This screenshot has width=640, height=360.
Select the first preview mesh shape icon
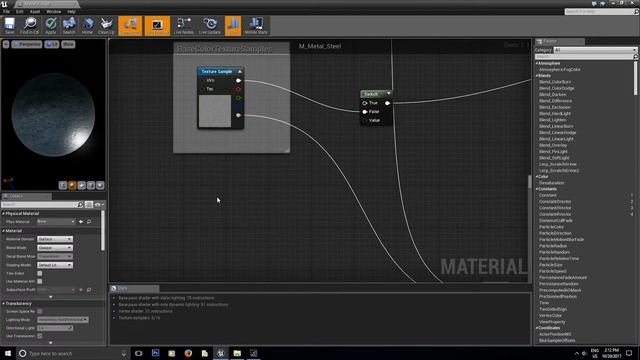pos(63,186)
